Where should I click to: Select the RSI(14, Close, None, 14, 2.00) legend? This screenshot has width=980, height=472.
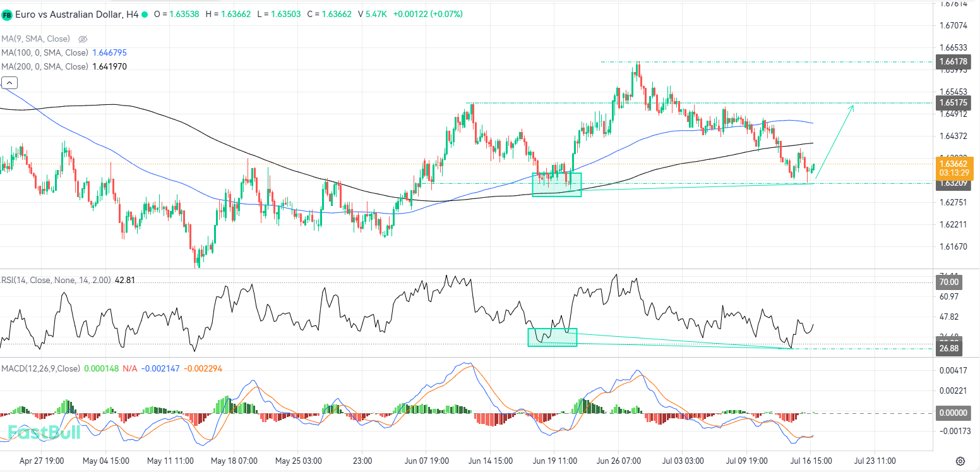(x=56, y=280)
